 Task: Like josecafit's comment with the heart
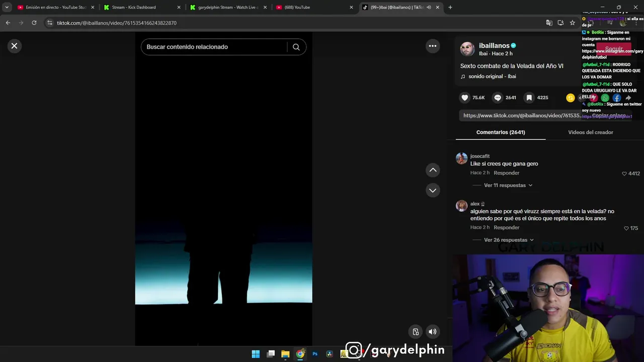coord(624,173)
